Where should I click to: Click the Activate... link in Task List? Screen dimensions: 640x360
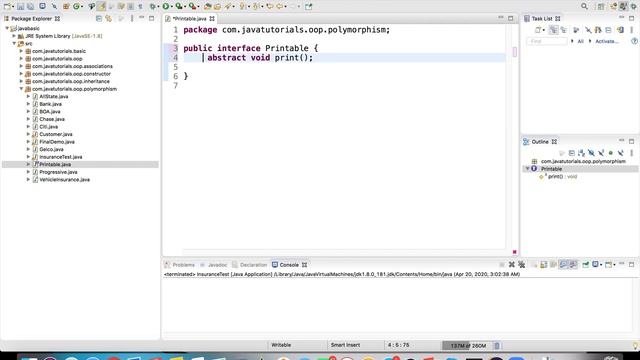[607, 41]
